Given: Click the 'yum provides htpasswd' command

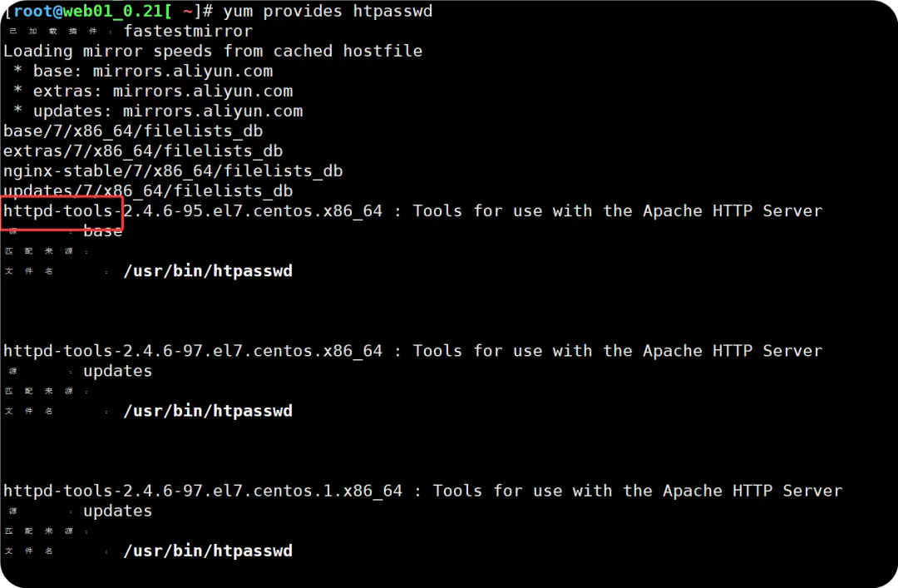Looking at the screenshot, I should tap(328, 12).
